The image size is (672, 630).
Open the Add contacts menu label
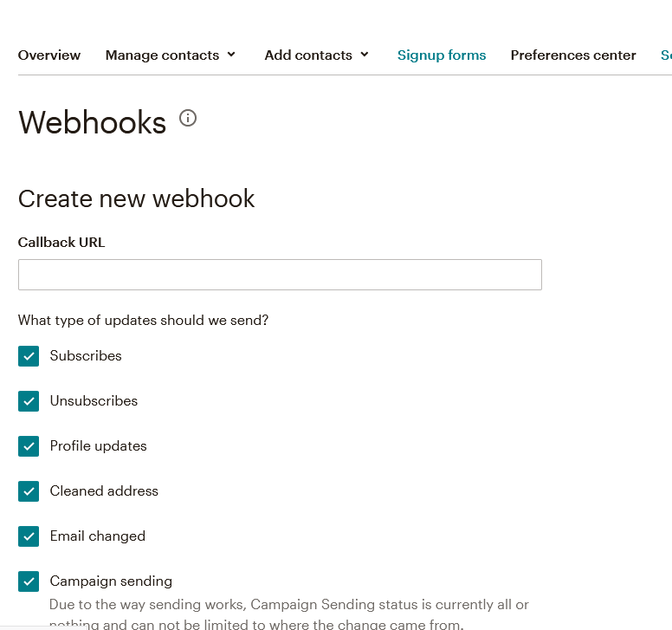(308, 55)
